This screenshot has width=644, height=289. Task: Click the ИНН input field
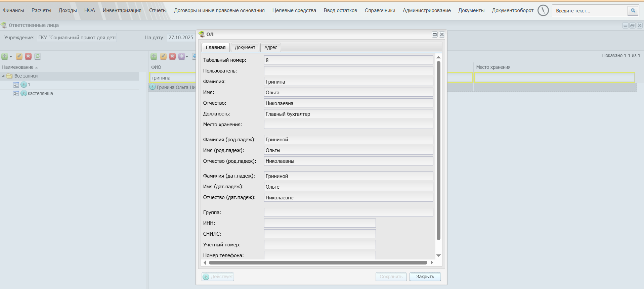(x=320, y=223)
